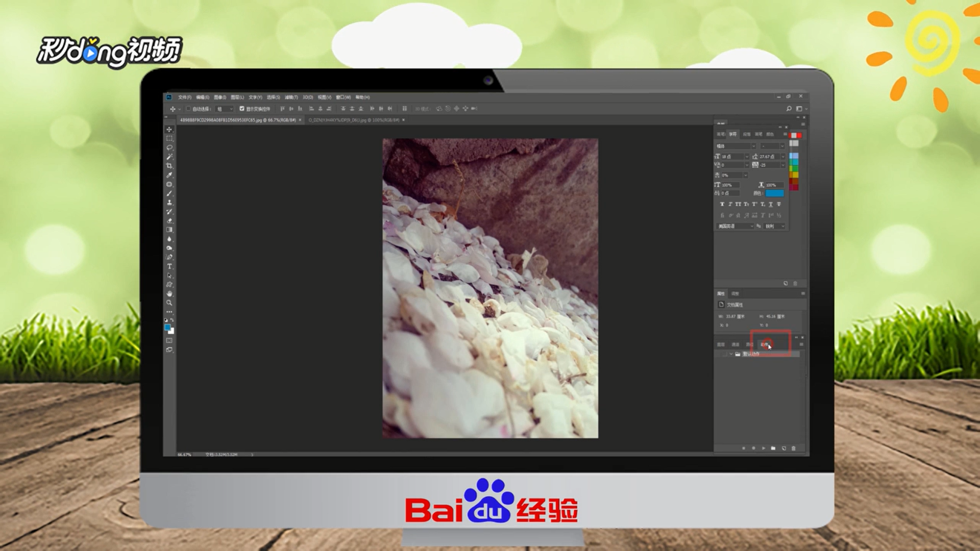Select the Lasso tool
The image size is (980, 551).
tap(169, 148)
